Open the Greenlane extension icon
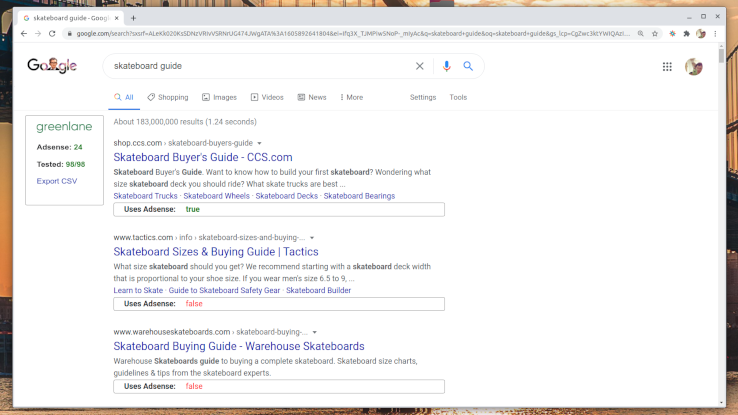The height and width of the screenshot is (415, 738). point(673,33)
